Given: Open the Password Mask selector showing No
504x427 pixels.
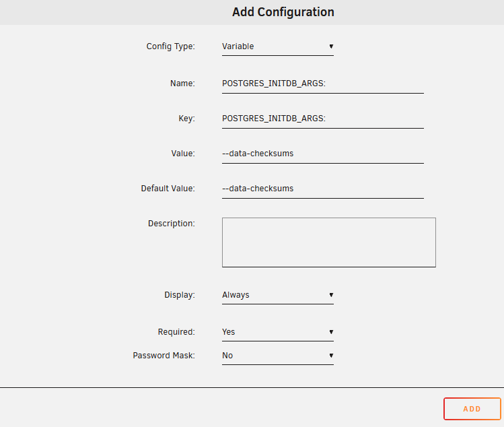Looking at the screenshot, I should [278, 356].
